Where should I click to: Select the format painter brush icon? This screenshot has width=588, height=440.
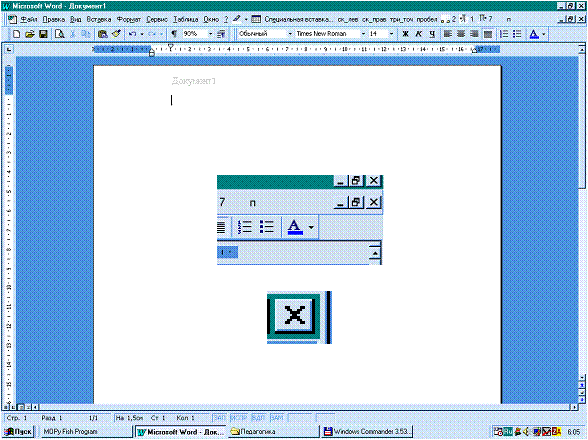point(116,34)
